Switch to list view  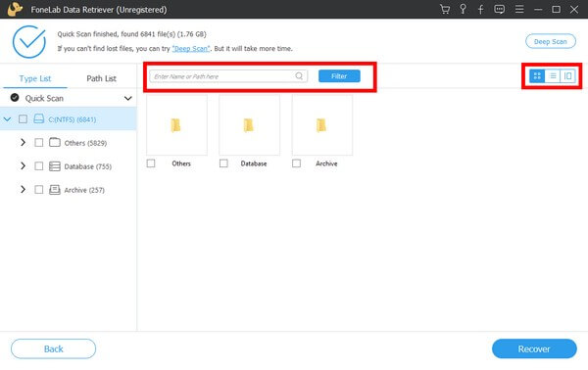553,76
